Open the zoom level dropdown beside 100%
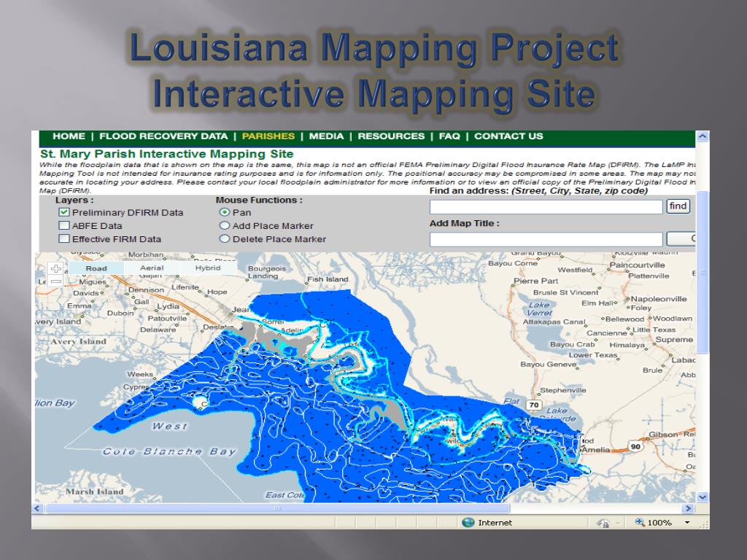Screen dimensions: 747x560 [x=687, y=522]
